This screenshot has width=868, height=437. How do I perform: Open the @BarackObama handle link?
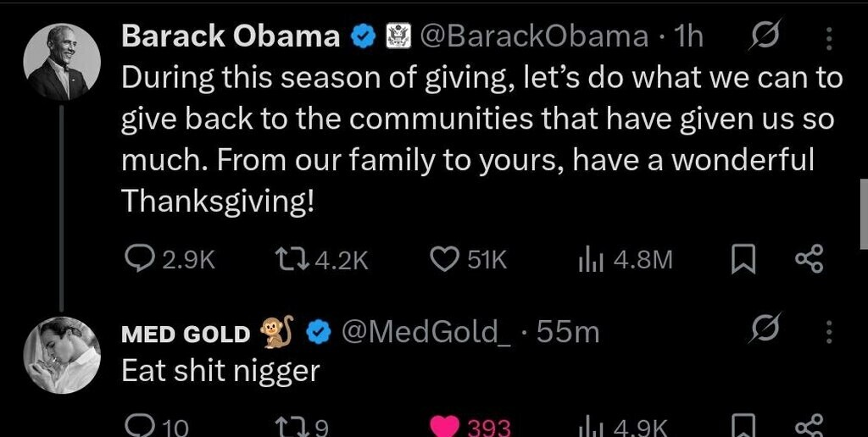click(x=534, y=36)
